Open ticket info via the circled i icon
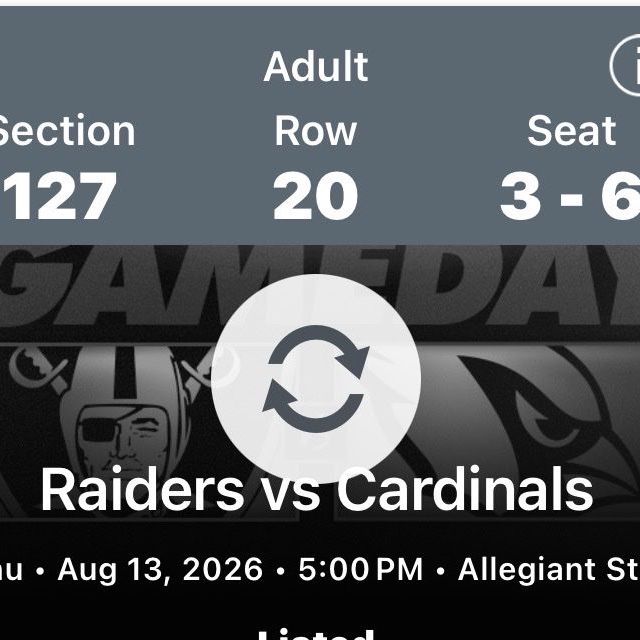The image size is (640, 640). [x=625, y=65]
